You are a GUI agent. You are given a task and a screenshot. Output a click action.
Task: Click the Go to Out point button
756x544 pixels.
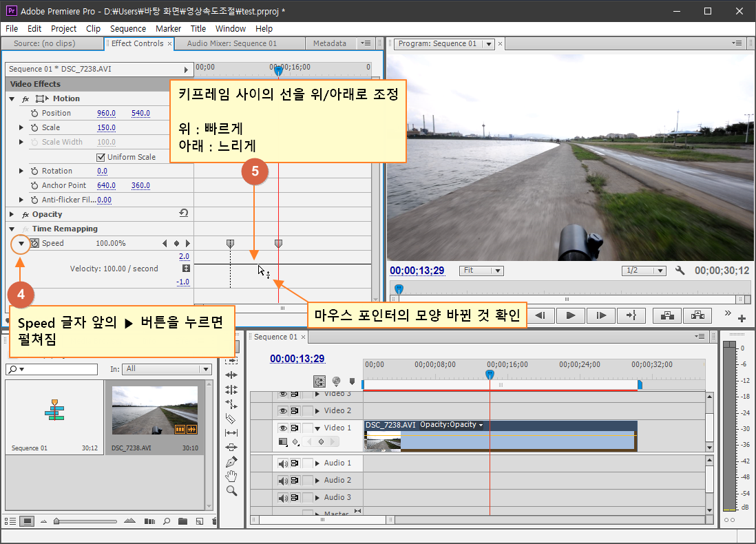631,315
